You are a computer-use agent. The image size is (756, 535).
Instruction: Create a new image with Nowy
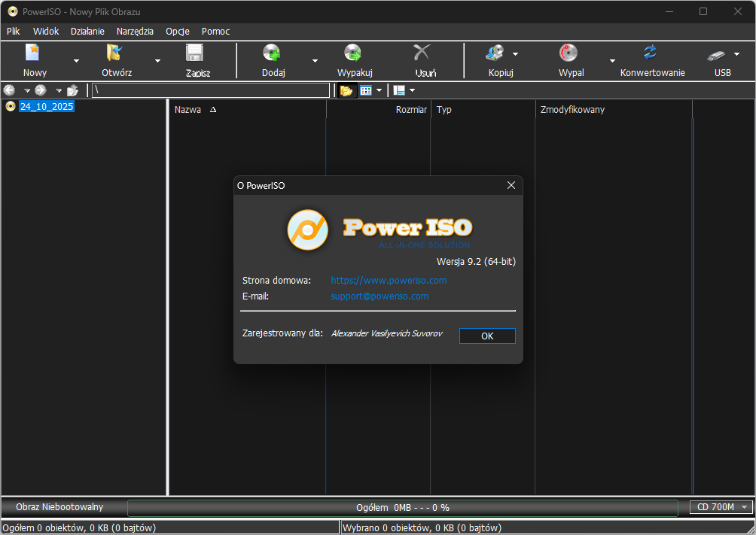[35, 61]
